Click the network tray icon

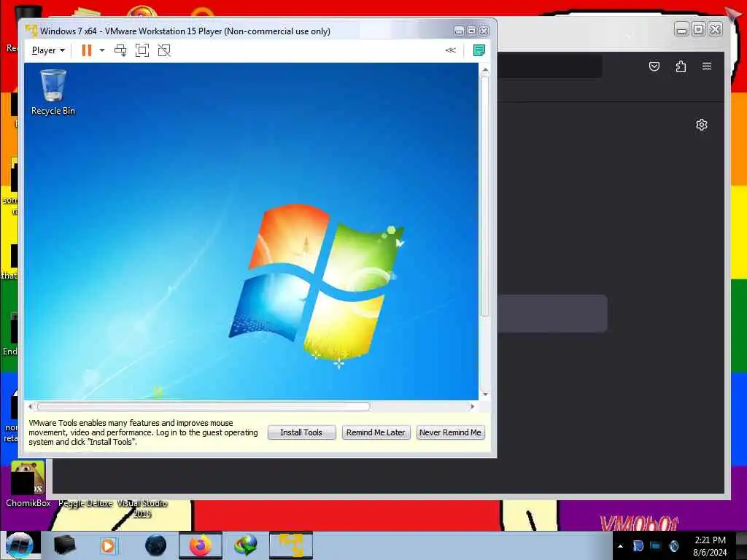[x=656, y=546]
